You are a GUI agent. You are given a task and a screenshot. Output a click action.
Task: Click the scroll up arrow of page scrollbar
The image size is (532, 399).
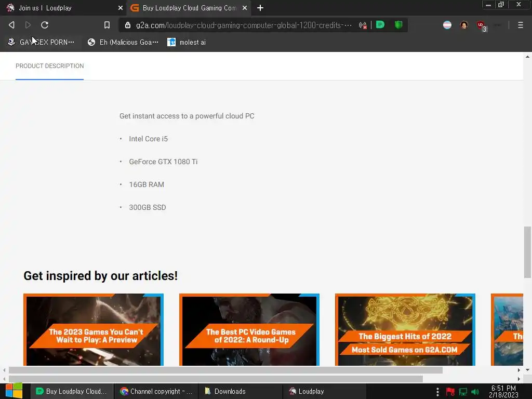[527, 57]
